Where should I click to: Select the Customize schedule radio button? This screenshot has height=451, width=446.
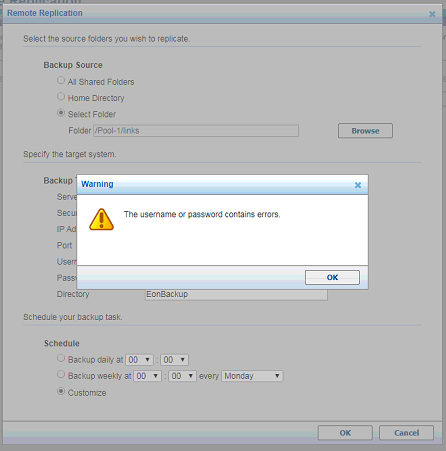click(x=61, y=391)
